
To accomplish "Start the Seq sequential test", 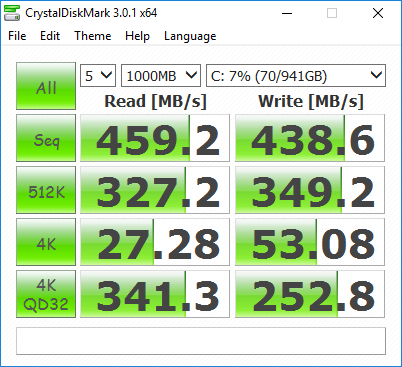I will tap(46, 138).
